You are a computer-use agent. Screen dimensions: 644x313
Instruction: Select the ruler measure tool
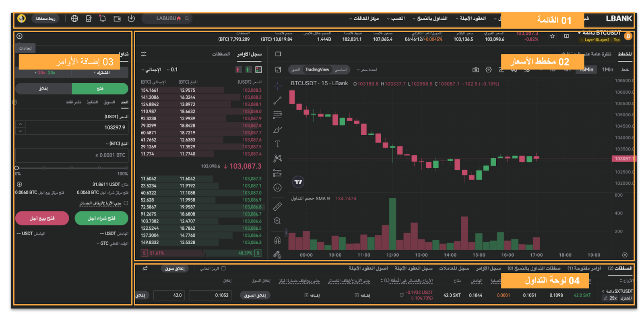tap(278, 207)
